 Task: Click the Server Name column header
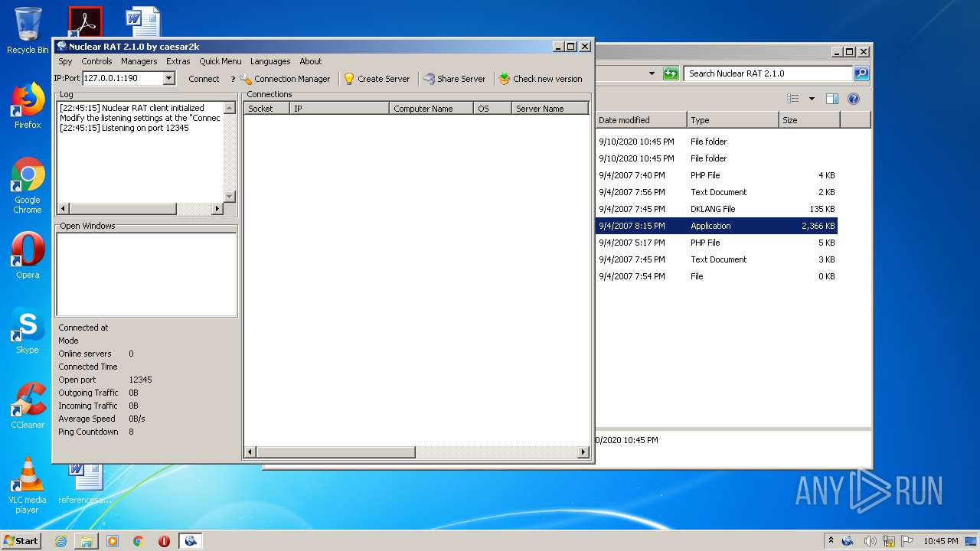(x=550, y=109)
